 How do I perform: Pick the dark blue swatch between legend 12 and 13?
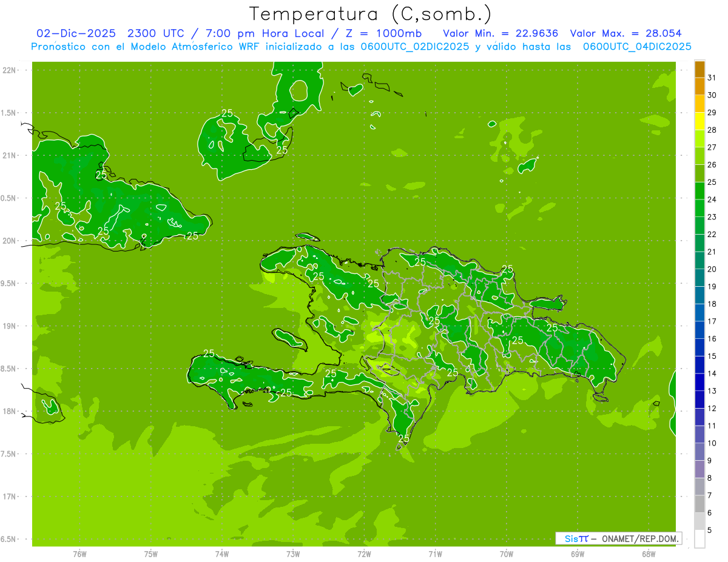click(x=699, y=400)
